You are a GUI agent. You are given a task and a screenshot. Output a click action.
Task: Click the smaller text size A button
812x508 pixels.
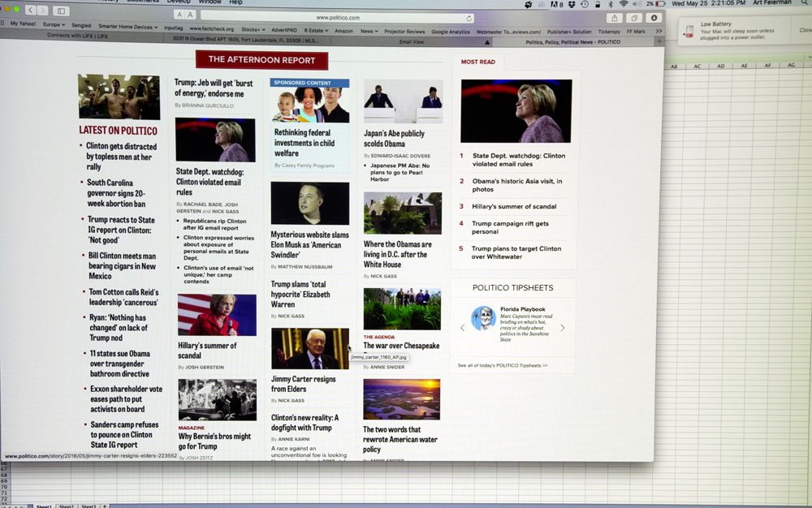click(179, 15)
